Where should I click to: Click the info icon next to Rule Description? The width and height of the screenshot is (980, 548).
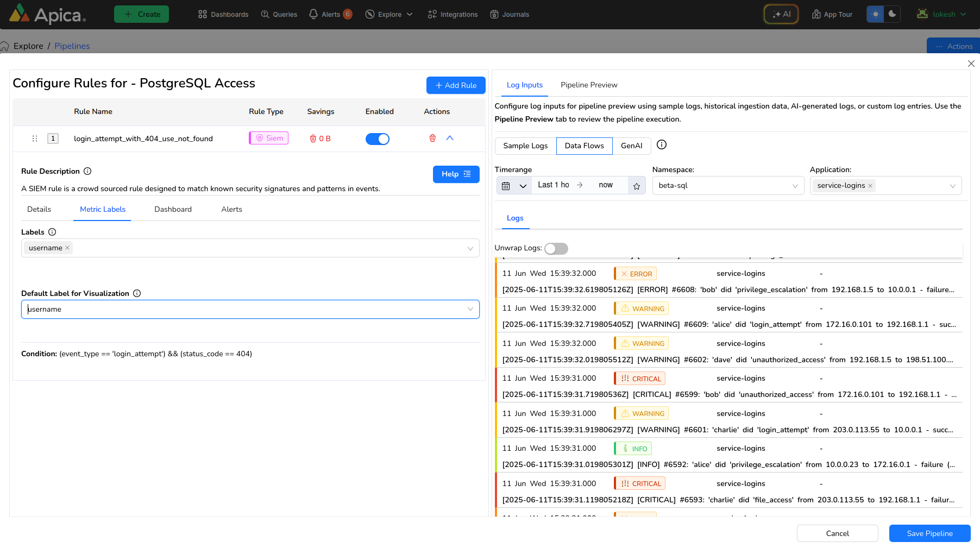[87, 171]
